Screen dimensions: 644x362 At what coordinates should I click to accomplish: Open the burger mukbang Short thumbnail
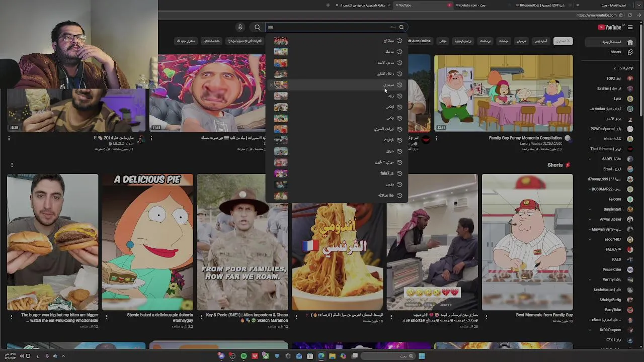pyautogui.click(x=52, y=242)
